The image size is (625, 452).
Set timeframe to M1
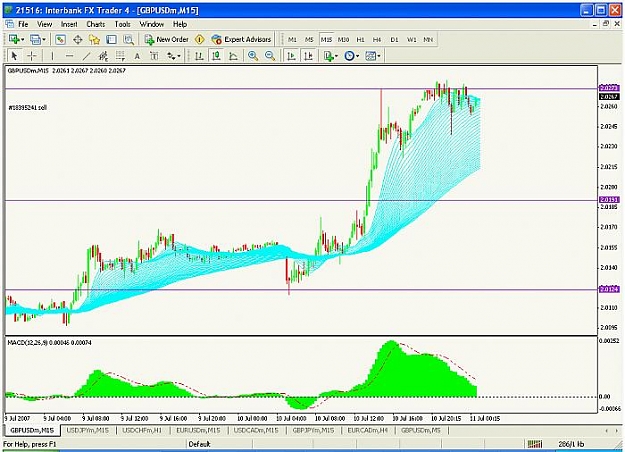tap(292, 39)
